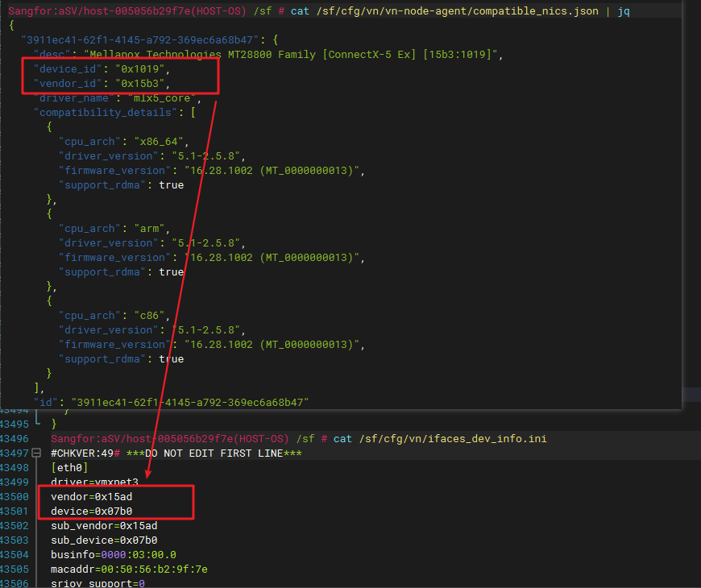Click line number 43500 in the gutter

15,497
